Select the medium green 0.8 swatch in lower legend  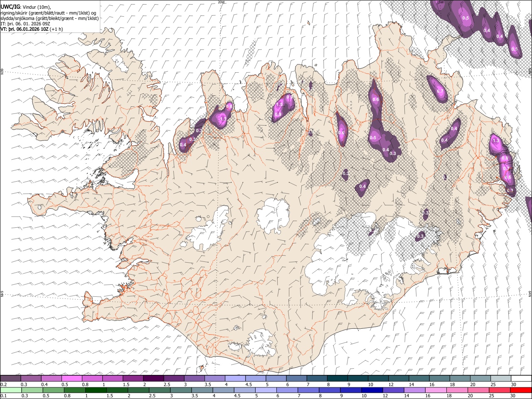tap(74, 390)
